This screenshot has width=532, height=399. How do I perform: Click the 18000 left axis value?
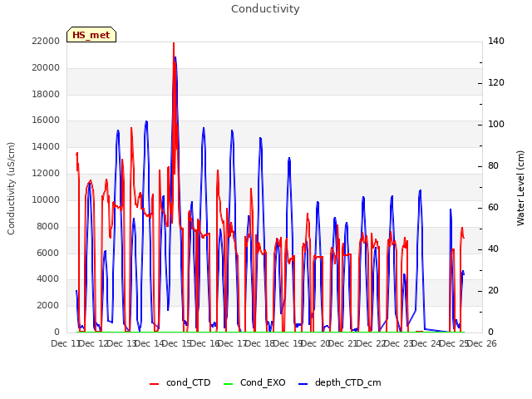pos(46,94)
